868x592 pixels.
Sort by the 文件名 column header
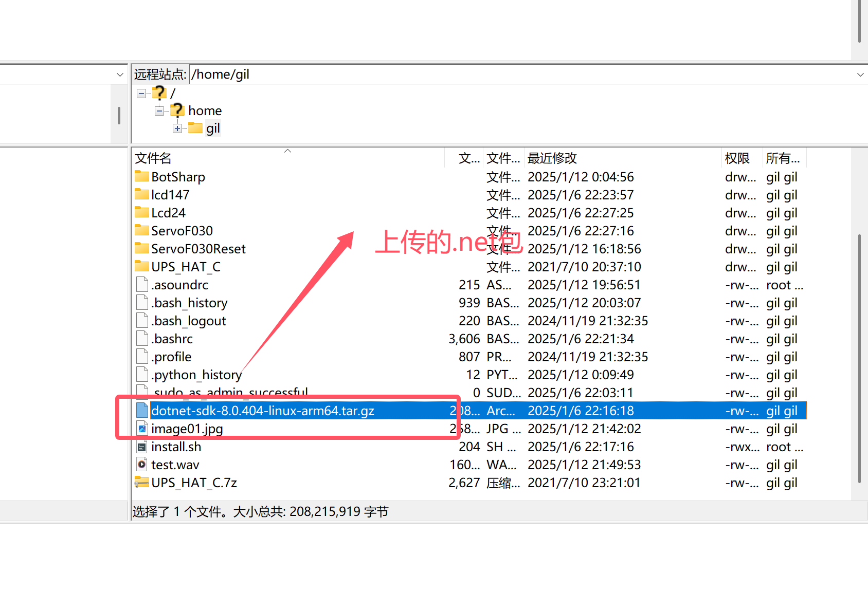(288, 158)
